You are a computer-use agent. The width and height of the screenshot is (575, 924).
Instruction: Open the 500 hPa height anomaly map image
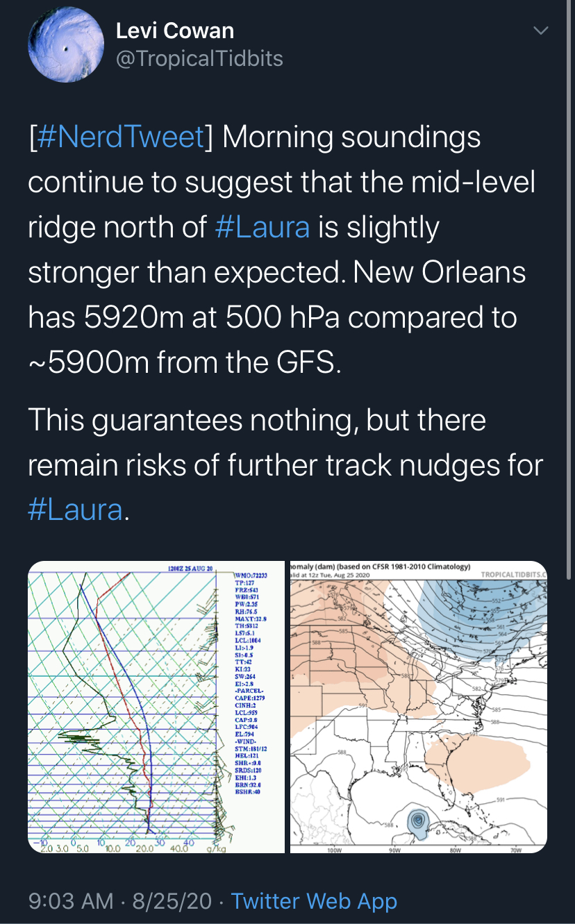[x=418, y=707]
